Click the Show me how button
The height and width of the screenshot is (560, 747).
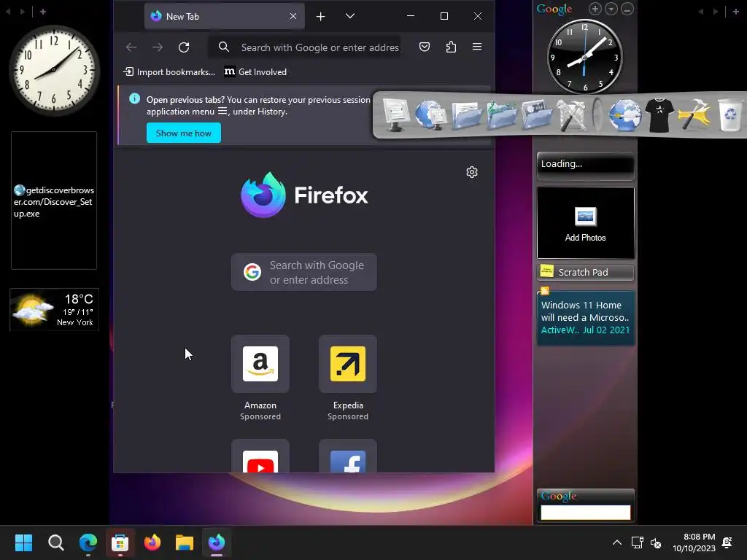coord(183,133)
